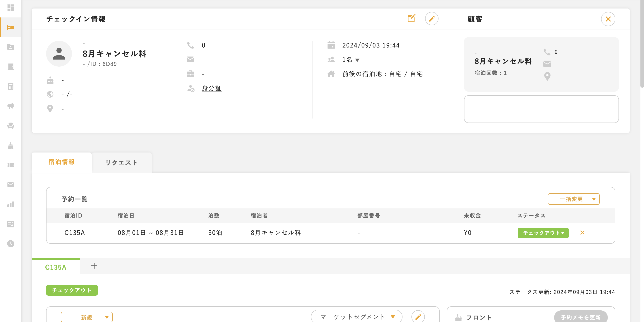The height and width of the screenshot is (322, 644).
Task: Close the 顧客 customer panel
Action: click(x=608, y=19)
